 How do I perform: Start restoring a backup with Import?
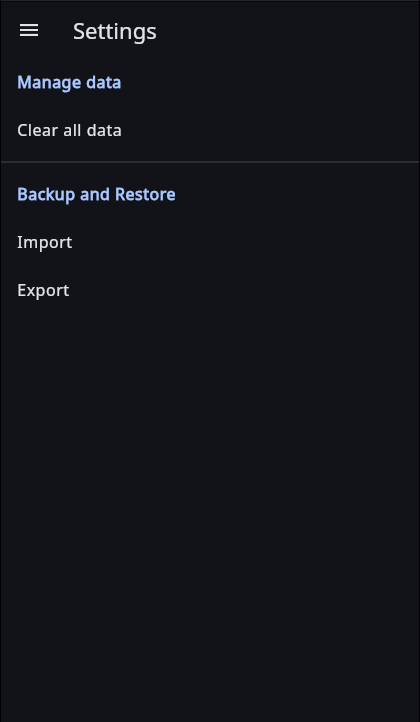[x=210, y=242]
